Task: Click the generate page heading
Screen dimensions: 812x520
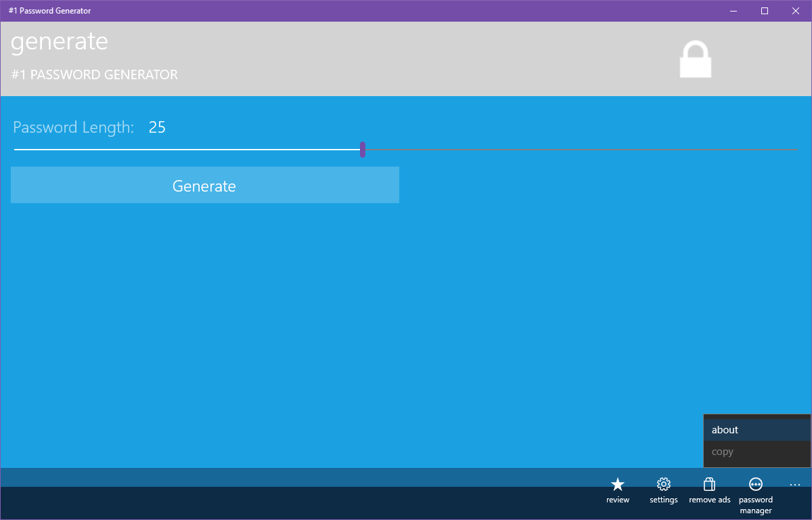Action: [59, 42]
